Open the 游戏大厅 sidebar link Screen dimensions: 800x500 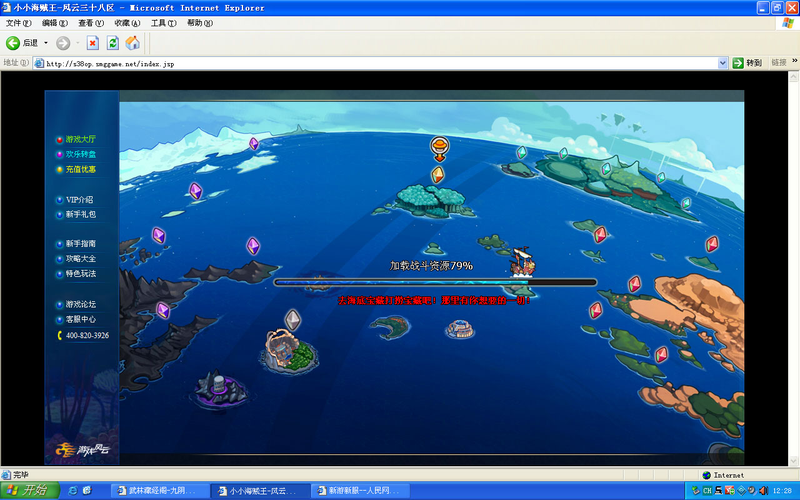point(80,139)
